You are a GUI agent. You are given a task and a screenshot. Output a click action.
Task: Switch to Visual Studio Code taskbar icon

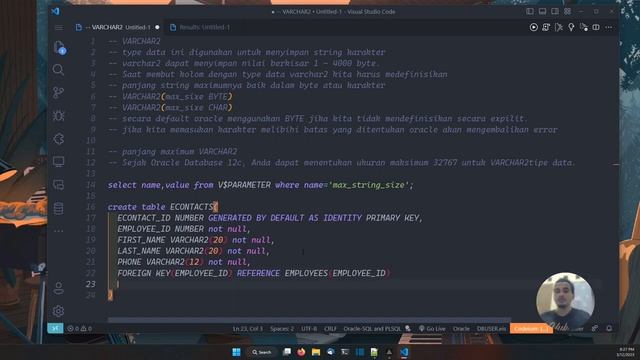click(x=404, y=352)
